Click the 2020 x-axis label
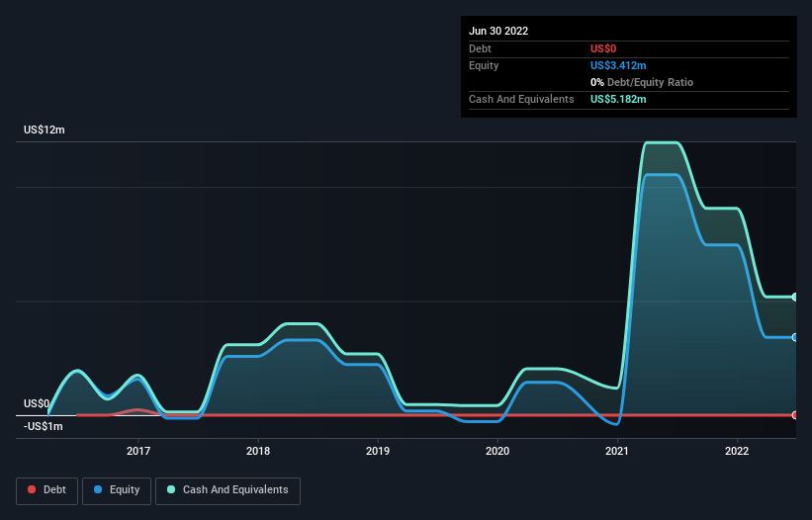Screen dimensions: 812x520 [x=497, y=451]
